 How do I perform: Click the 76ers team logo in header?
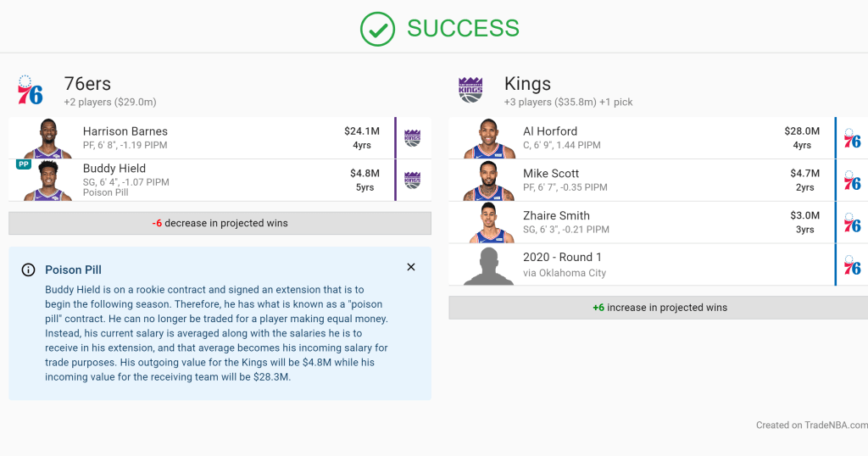pos(31,91)
